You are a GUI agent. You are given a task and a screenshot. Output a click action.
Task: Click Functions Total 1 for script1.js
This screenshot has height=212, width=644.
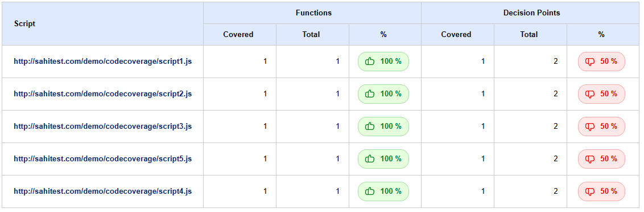click(337, 62)
